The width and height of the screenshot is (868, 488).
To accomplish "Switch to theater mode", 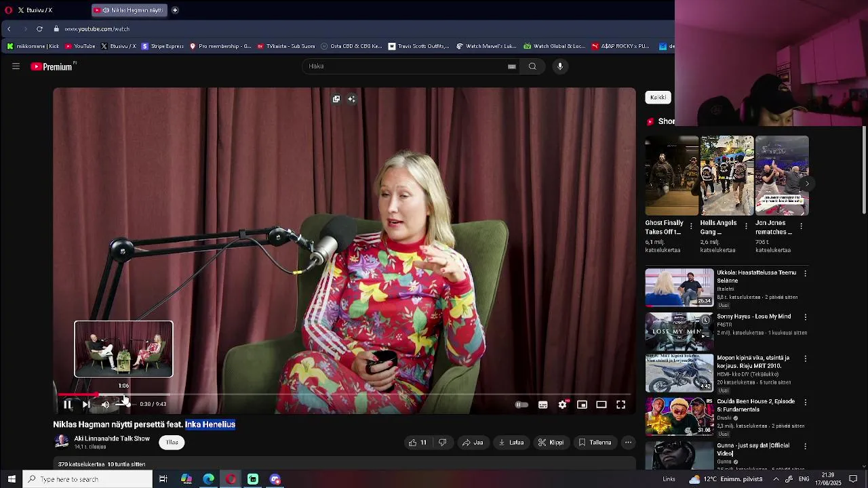I will (x=601, y=405).
